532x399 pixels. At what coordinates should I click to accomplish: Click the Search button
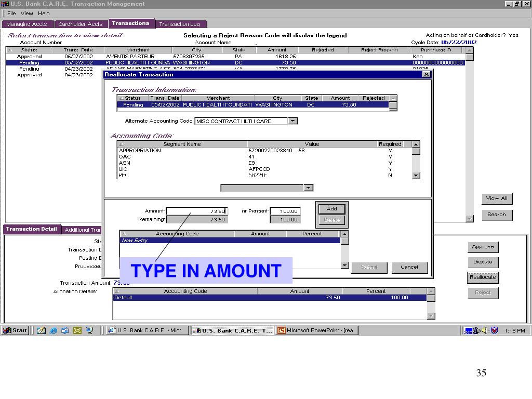[x=497, y=215]
